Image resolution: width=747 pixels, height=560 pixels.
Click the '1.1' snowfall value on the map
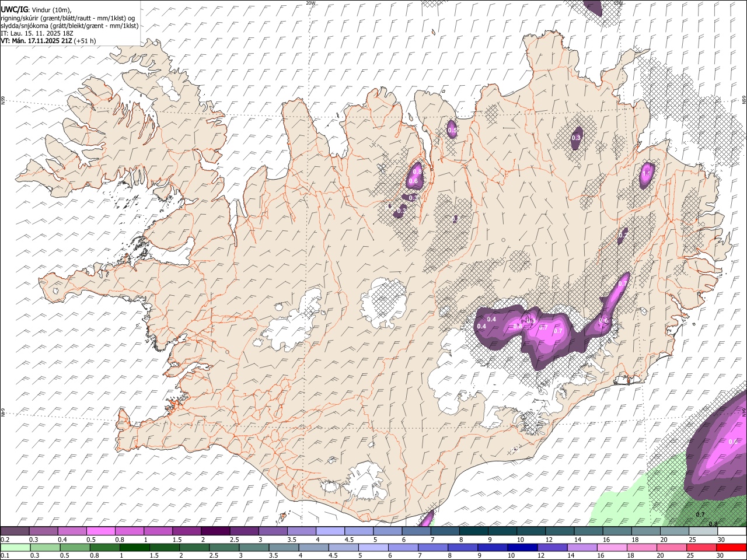[646, 173]
